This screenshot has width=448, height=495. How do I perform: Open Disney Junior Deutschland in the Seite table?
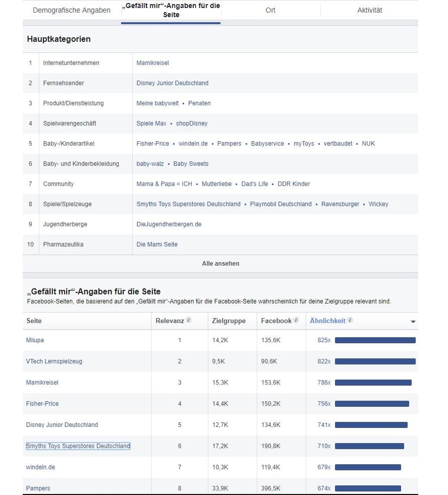click(62, 425)
